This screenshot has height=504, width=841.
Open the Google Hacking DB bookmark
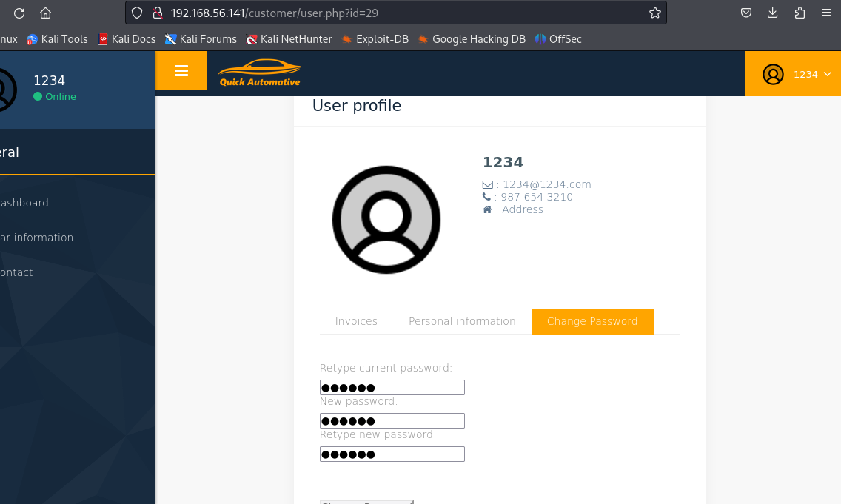tap(472, 39)
